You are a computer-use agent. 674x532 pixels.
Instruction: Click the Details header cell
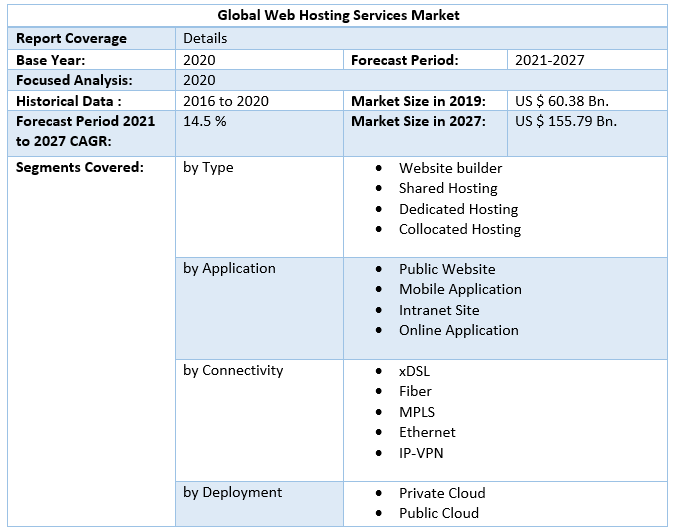click(205, 38)
